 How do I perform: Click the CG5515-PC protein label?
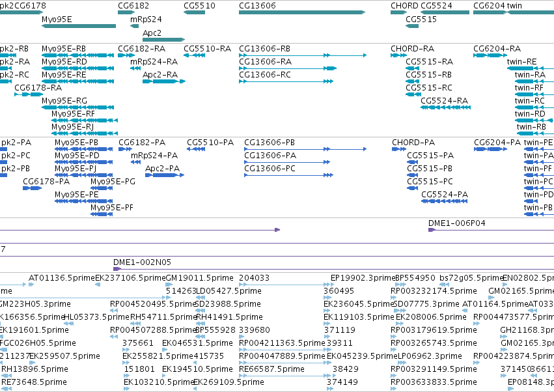point(430,182)
